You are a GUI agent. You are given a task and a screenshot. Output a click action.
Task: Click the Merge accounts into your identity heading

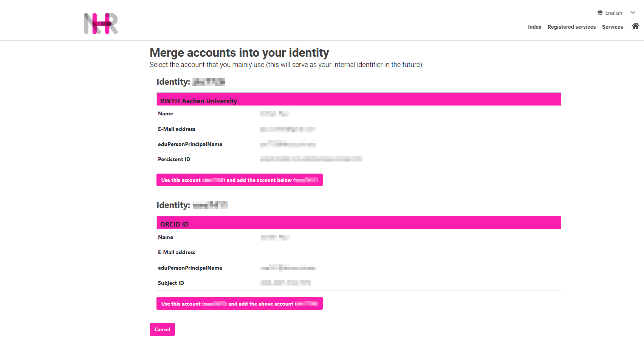pos(239,53)
